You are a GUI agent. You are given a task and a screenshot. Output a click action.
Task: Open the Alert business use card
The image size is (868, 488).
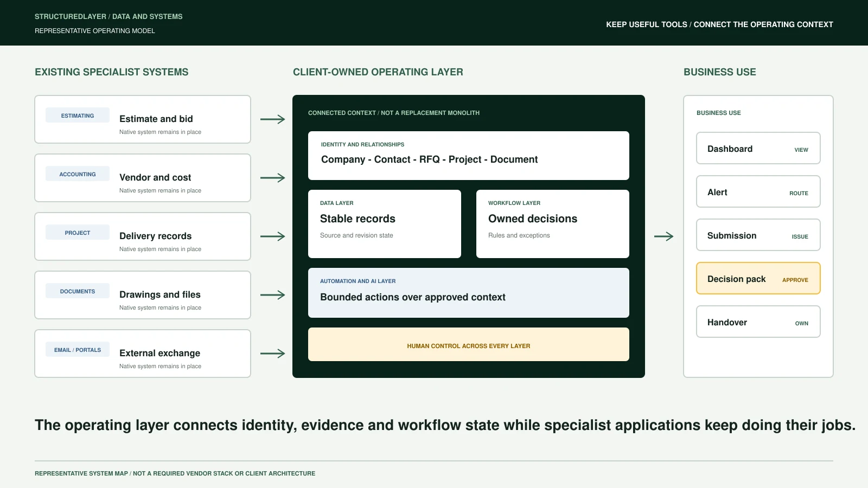(758, 191)
